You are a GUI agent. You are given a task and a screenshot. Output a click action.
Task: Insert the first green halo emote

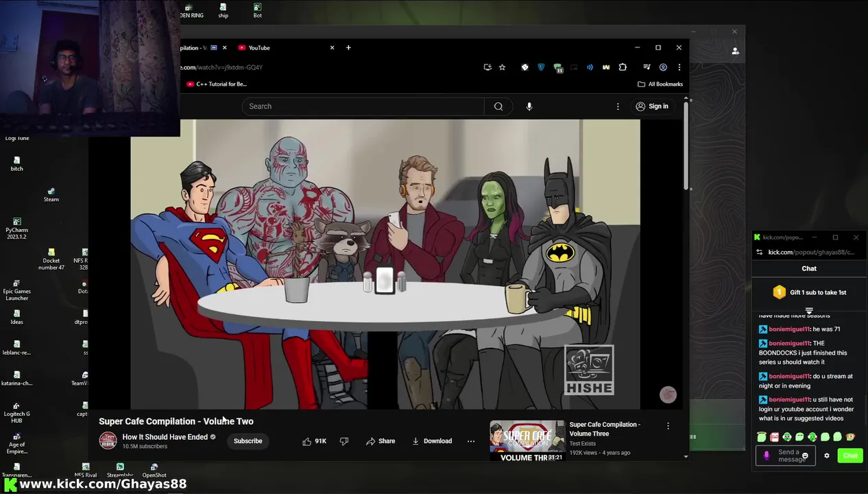coord(762,437)
